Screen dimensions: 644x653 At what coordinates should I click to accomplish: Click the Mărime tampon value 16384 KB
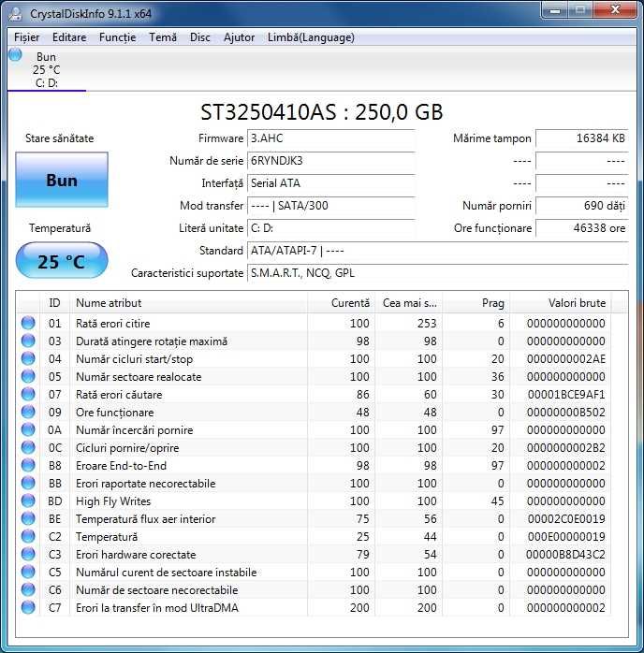pos(582,138)
